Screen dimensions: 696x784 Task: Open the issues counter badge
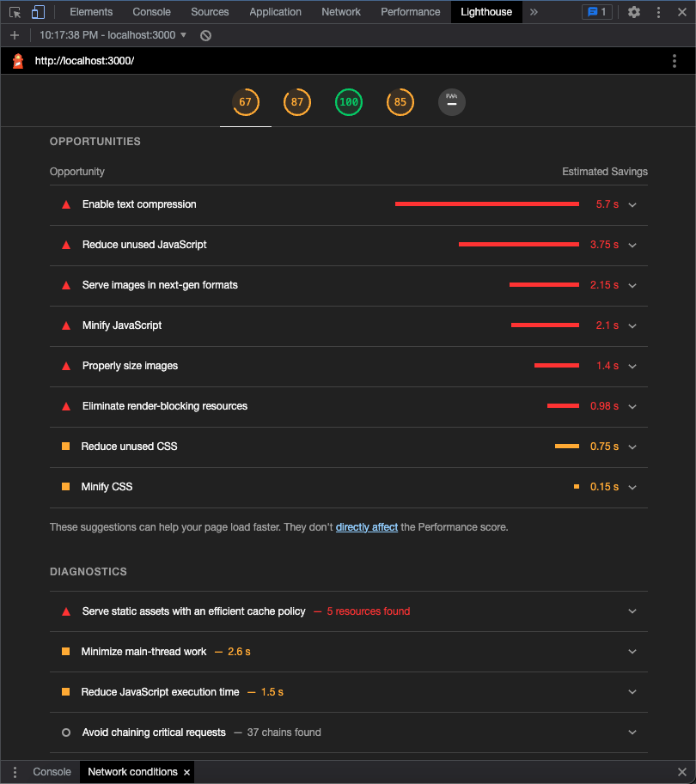coord(597,12)
